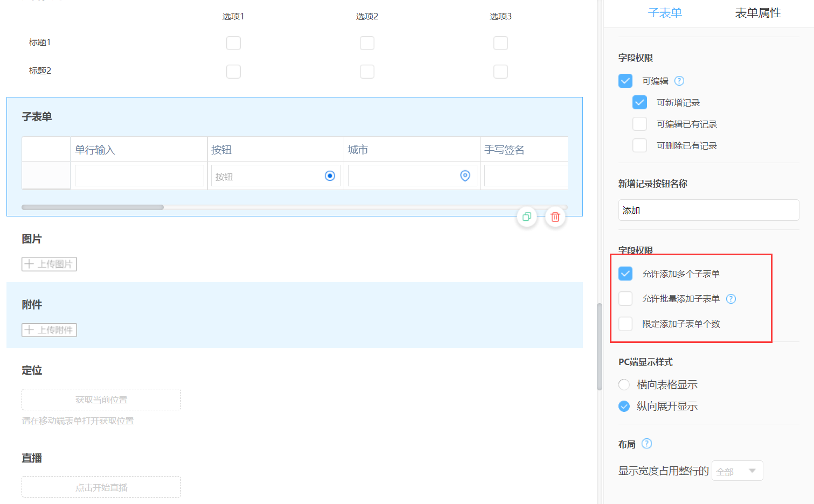814x504 pixels.
Task: Click the location pin in 城市 field
Action: point(465,176)
